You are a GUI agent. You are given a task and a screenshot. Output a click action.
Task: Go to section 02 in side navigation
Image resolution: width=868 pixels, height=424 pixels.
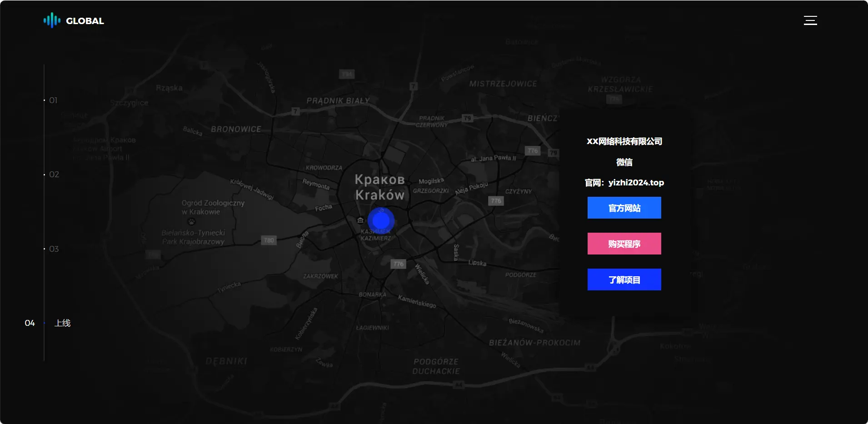[x=54, y=175]
